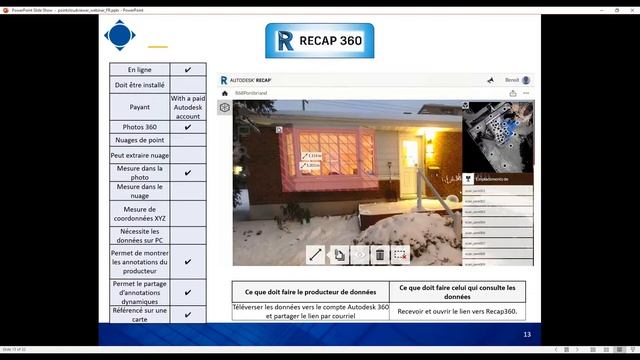Click the project name breadcrumb in ReCap
Viewport: 640px width, 360px height.
(x=251, y=93)
